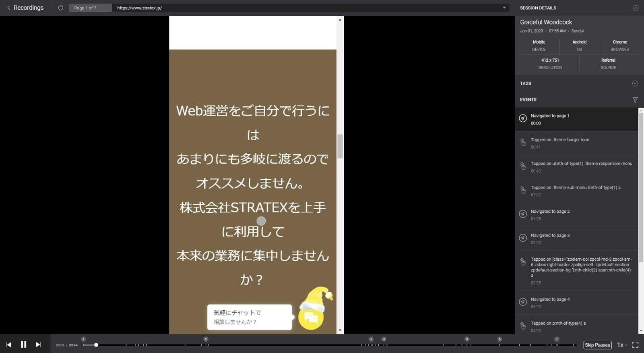Image resolution: width=644 pixels, height=353 pixels.
Task: Click tap icon of theme-sub-menu event
Action: [x=523, y=190]
